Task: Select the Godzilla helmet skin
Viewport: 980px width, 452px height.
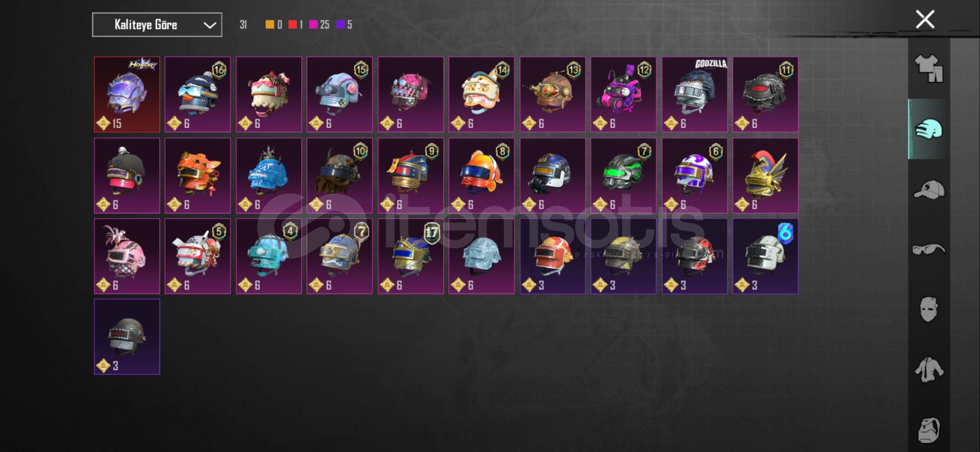Action: 694,95
